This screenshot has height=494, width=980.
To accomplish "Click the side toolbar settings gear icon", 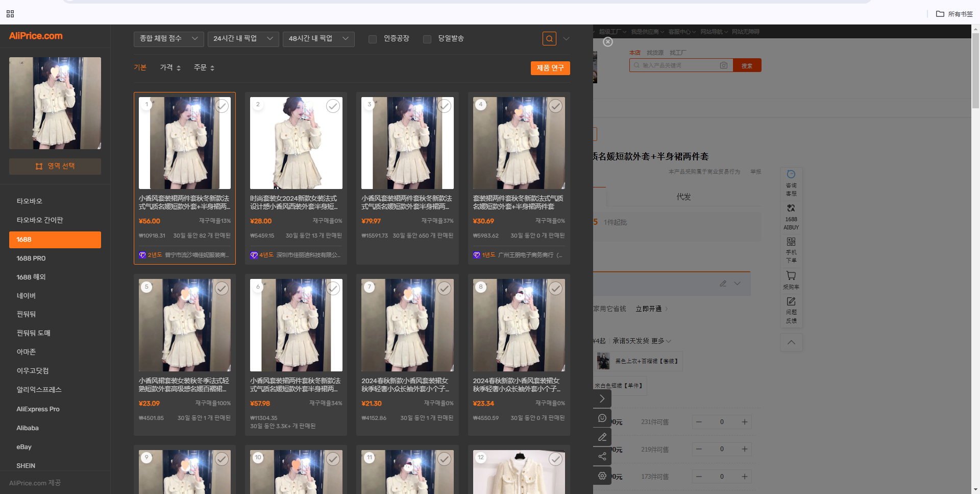I will (602, 476).
